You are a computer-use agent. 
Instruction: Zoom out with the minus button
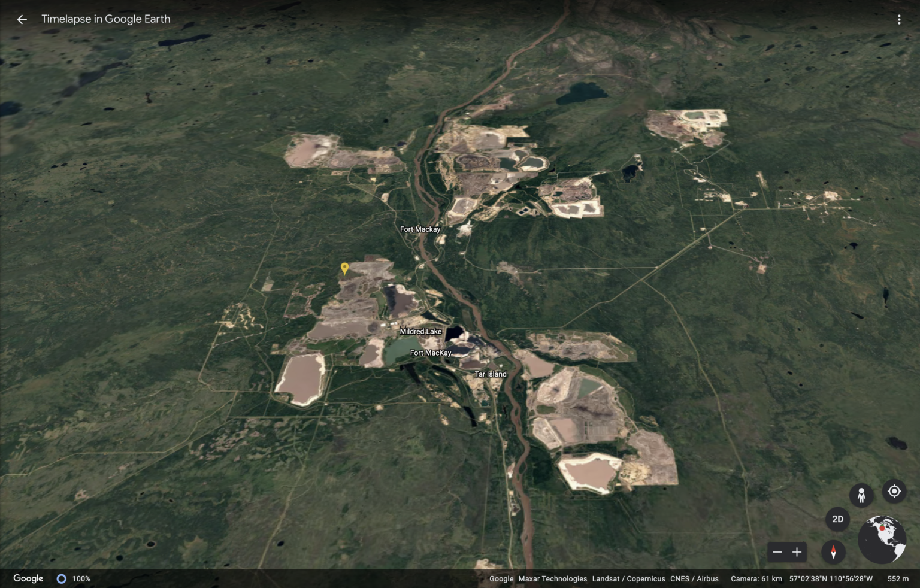(777, 551)
